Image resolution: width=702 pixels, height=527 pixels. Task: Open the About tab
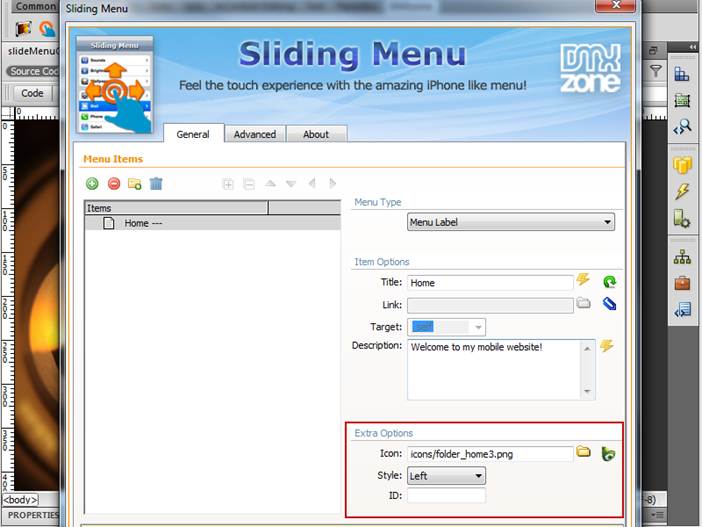[316, 134]
